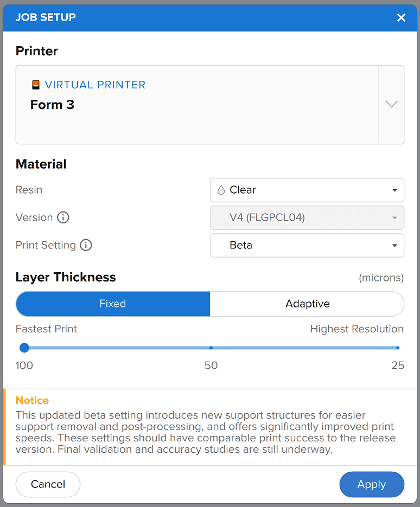Click the Print Setting info icon
Screen dimensions: 420x507
[x=86, y=245]
